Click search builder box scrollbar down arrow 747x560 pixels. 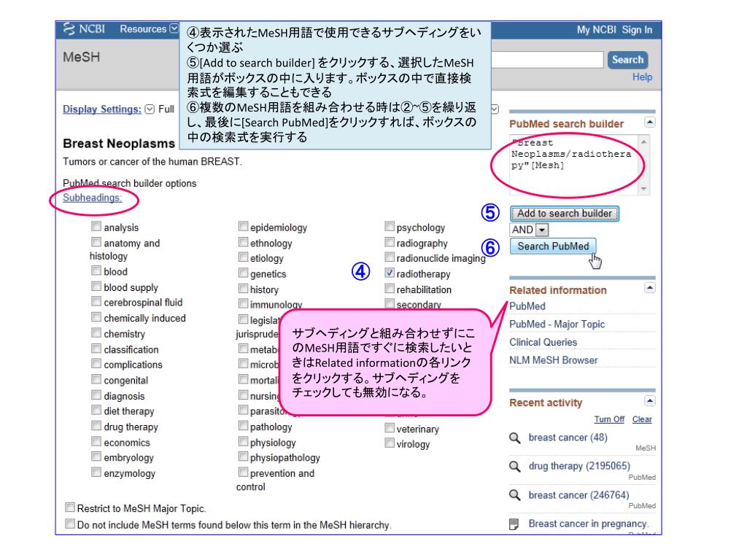[644, 189]
